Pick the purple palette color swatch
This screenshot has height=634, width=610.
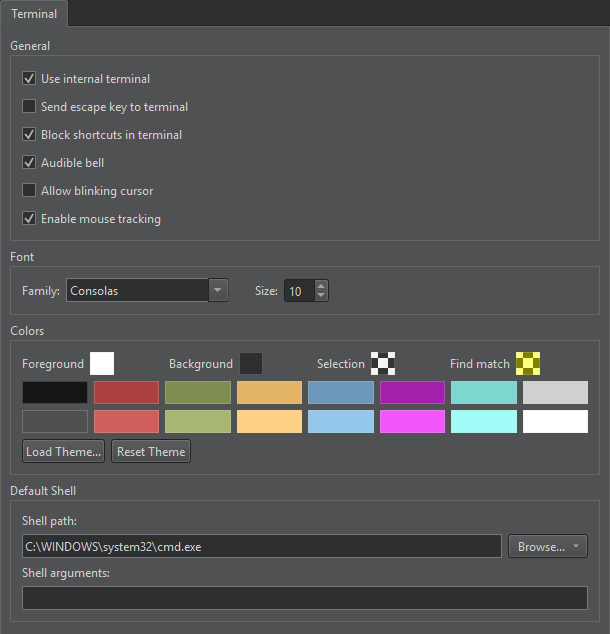[x=412, y=392]
